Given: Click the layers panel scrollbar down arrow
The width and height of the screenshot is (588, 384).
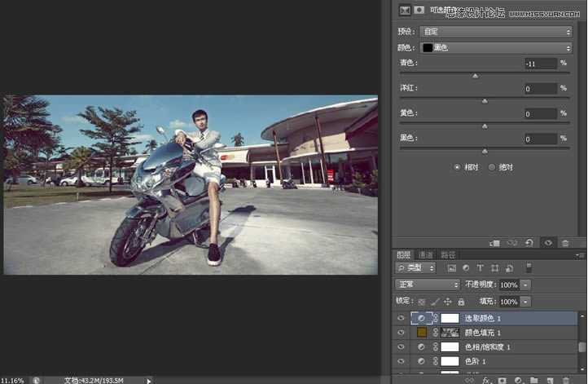Looking at the screenshot, I should (582, 369).
